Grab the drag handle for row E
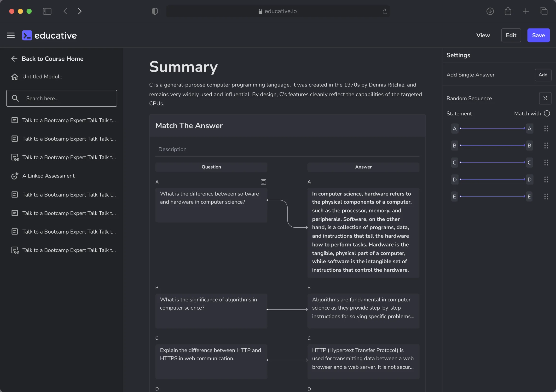 [x=546, y=196]
